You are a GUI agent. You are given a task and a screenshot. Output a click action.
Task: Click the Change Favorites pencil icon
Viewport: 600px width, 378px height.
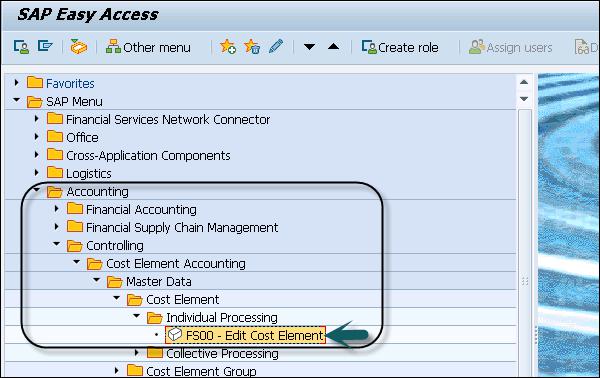point(276,46)
